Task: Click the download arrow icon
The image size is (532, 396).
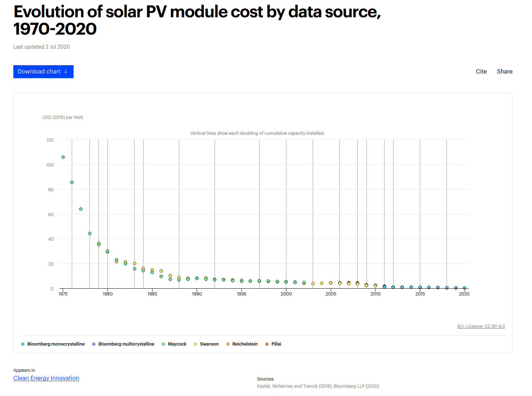Action: click(66, 72)
